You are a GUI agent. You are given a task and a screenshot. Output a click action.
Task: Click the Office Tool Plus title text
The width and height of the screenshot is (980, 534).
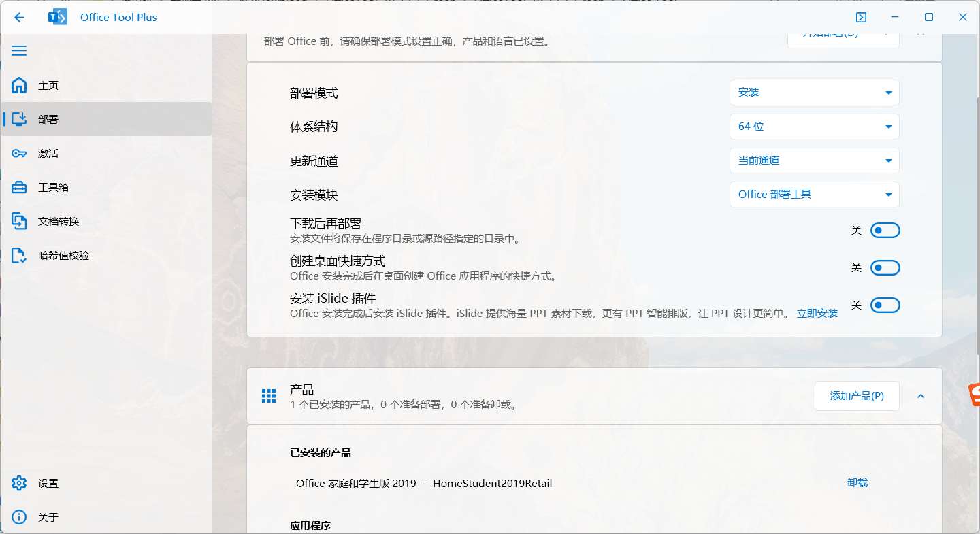point(118,18)
